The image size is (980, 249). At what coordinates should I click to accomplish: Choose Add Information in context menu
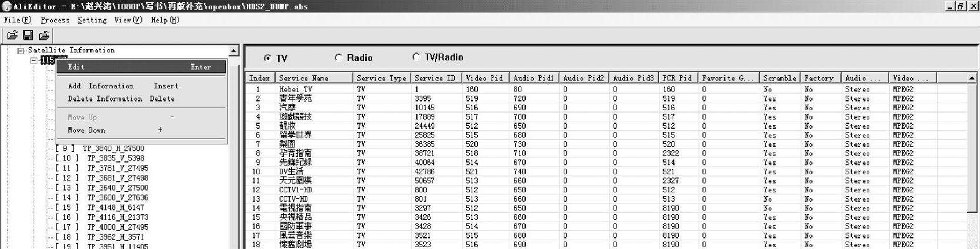point(101,86)
